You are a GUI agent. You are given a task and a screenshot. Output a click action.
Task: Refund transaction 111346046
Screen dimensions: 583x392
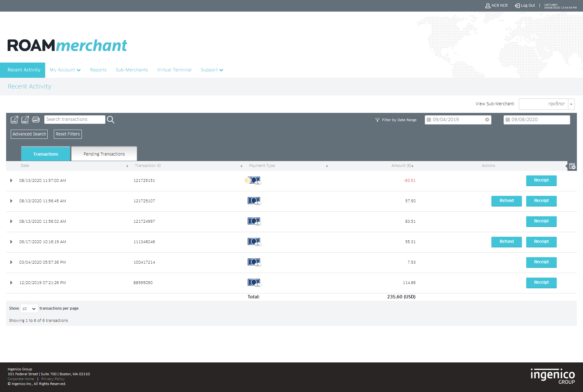[507, 242]
